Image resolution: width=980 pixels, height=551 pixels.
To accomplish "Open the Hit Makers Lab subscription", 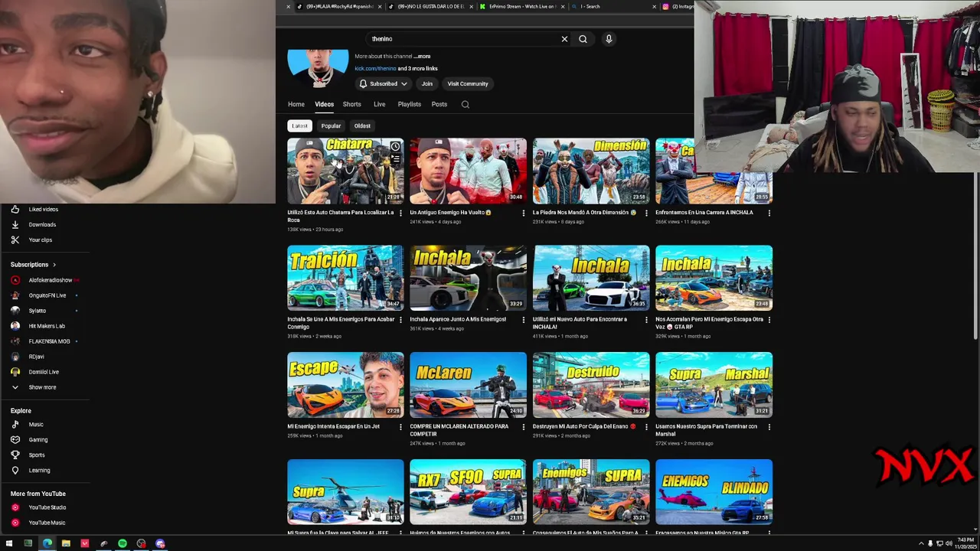I will [46, 326].
